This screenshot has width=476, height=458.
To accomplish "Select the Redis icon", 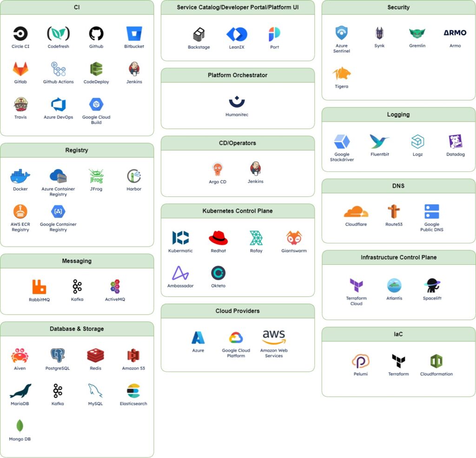I will coord(96,355).
